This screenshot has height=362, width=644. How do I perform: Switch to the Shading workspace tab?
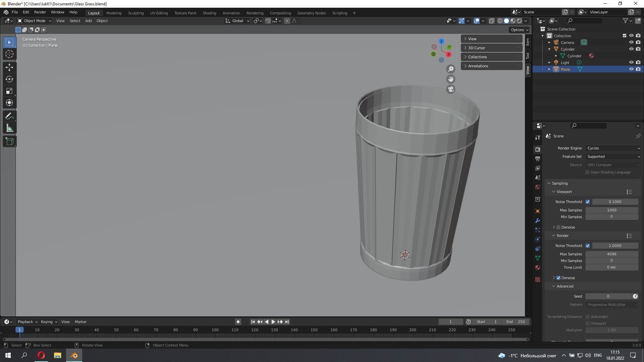tap(209, 13)
